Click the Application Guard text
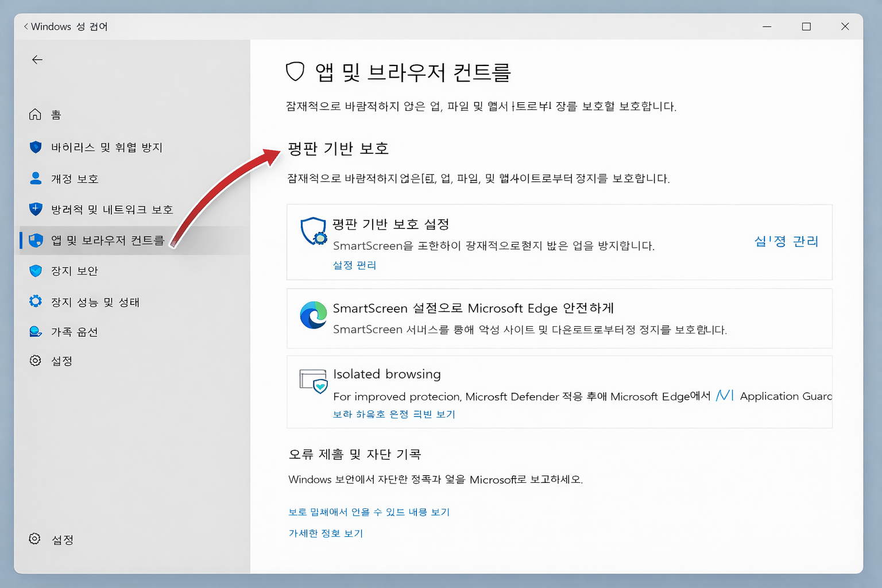The width and height of the screenshot is (882, 588). click(x=786, y=396)
